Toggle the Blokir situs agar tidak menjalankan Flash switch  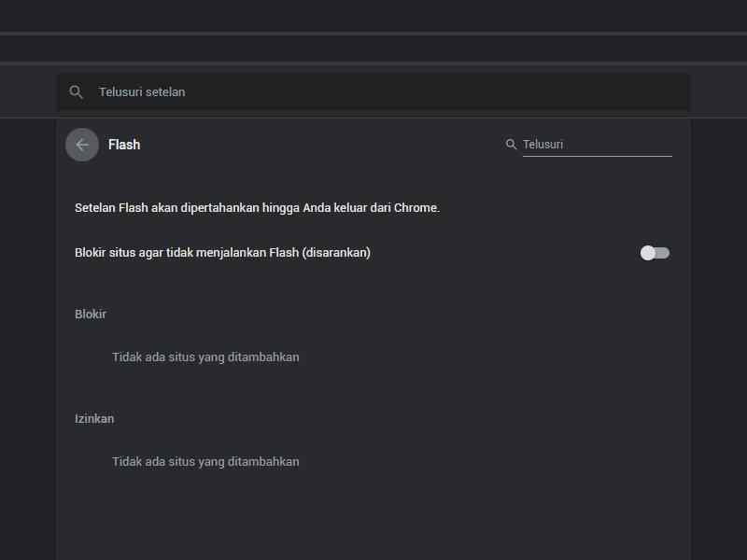(x=655, y=253)
